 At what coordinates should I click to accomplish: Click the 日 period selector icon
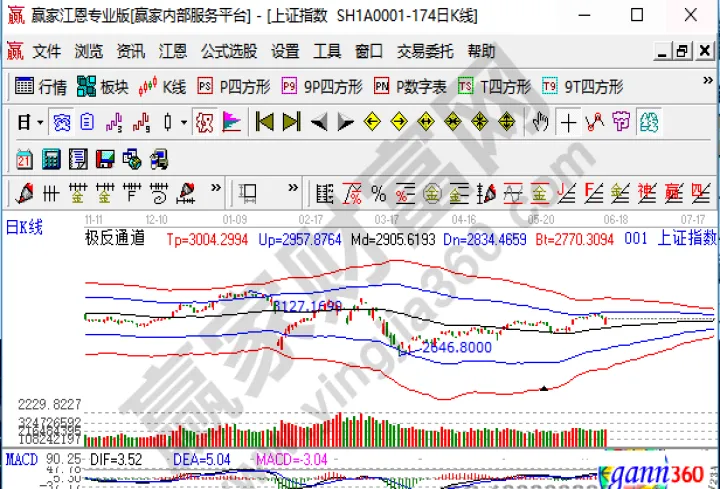tap(24, 123)
